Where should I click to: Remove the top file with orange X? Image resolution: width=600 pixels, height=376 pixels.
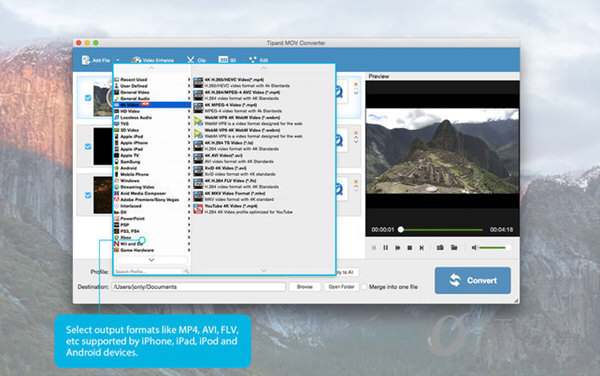point(356,84)
